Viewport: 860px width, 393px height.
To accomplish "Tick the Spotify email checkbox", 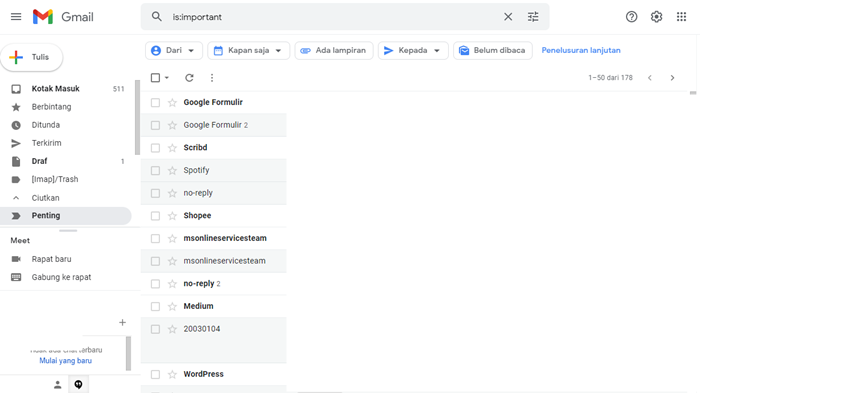I will click(155, 170).
